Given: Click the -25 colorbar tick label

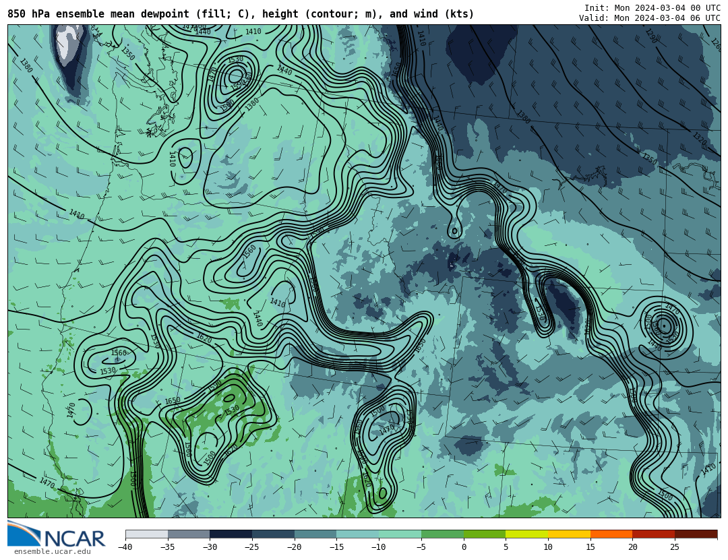Looking at the screenshot, I should click(252, 547).
